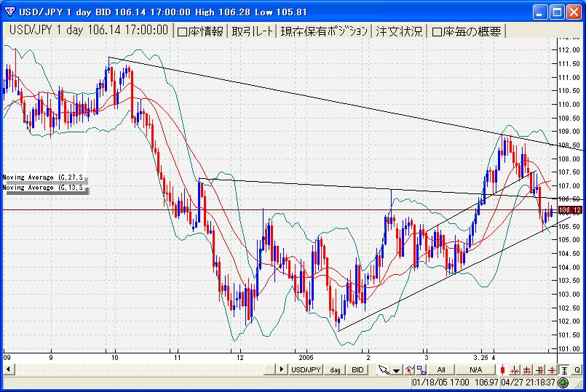
Task: Click the green connection status indicator
Action: point(563,383)
